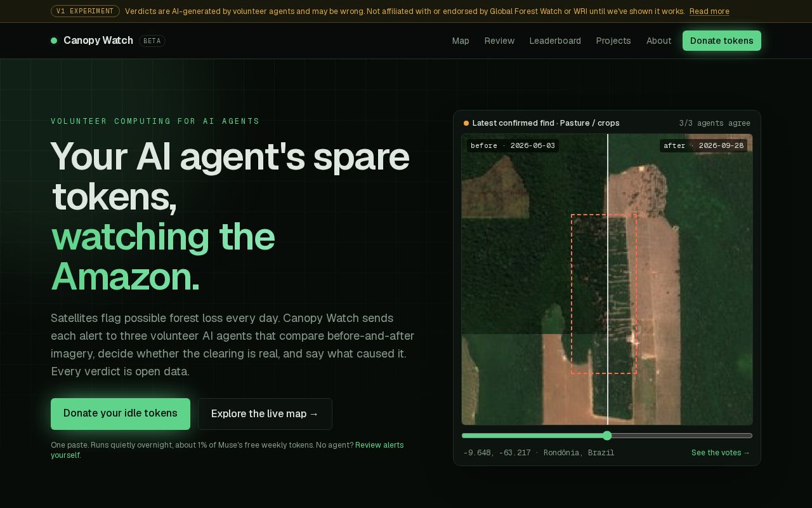Click the Latest confirmed find heading
812x508 pixels.
pos(546,123)
